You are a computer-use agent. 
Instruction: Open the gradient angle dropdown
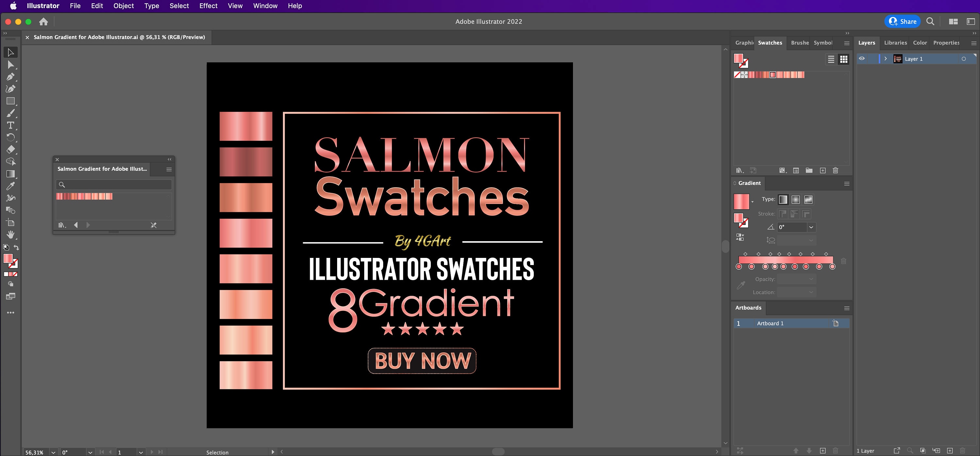(811, 227)
